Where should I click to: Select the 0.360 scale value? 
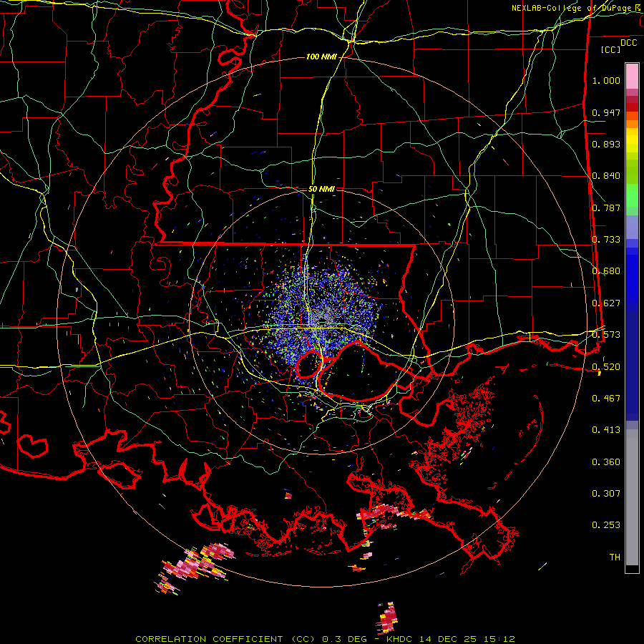(x=606, y=462)
